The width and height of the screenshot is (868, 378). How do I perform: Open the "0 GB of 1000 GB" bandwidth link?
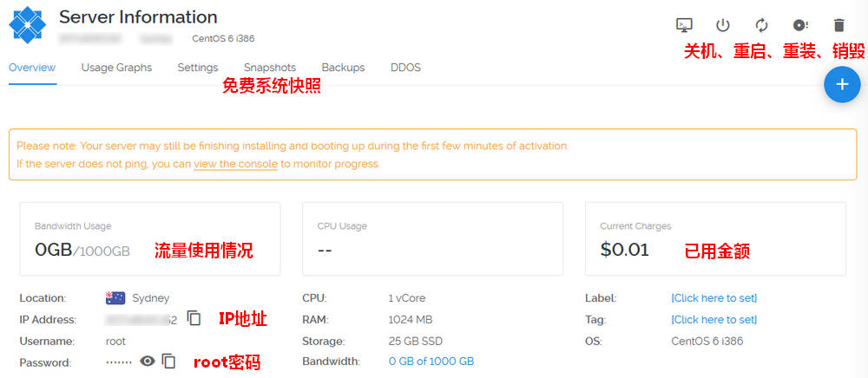click(431, 362)
